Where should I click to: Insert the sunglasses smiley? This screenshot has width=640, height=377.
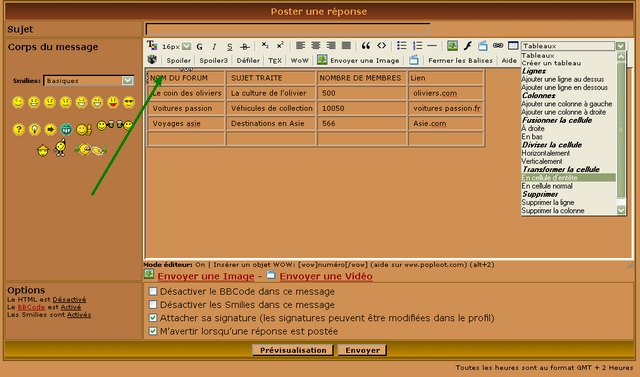(x=129, y=102)
